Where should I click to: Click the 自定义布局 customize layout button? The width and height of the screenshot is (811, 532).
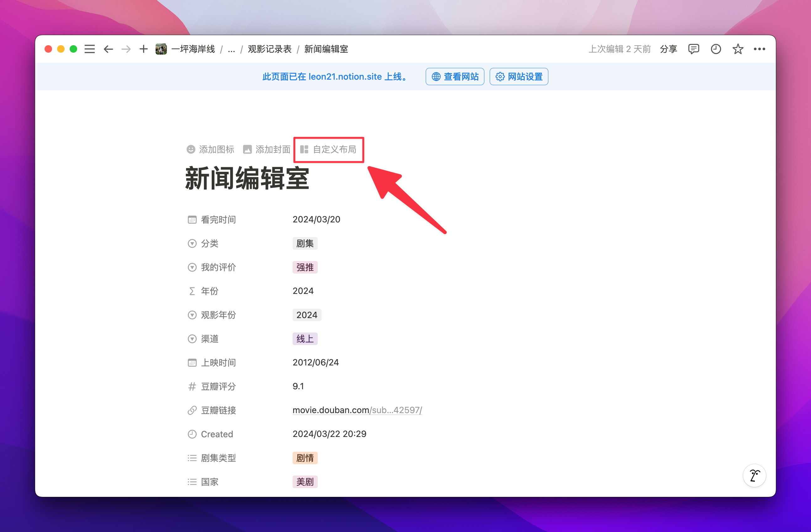(328, 150)
